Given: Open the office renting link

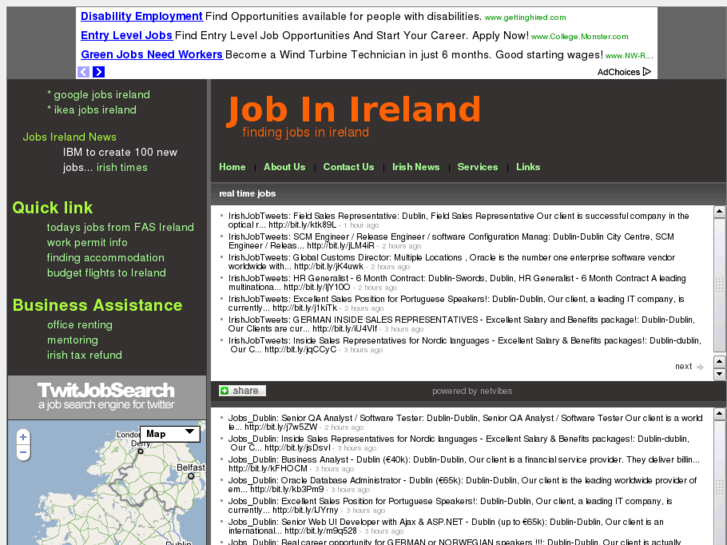Looking at the screenshot, I should [80, 325].
